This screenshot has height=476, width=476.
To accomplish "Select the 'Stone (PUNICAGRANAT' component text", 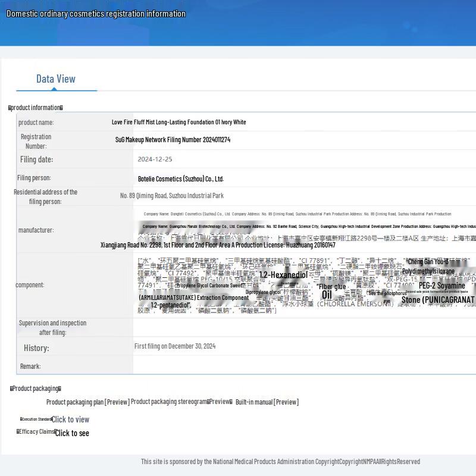I will [x=438, y=300].
